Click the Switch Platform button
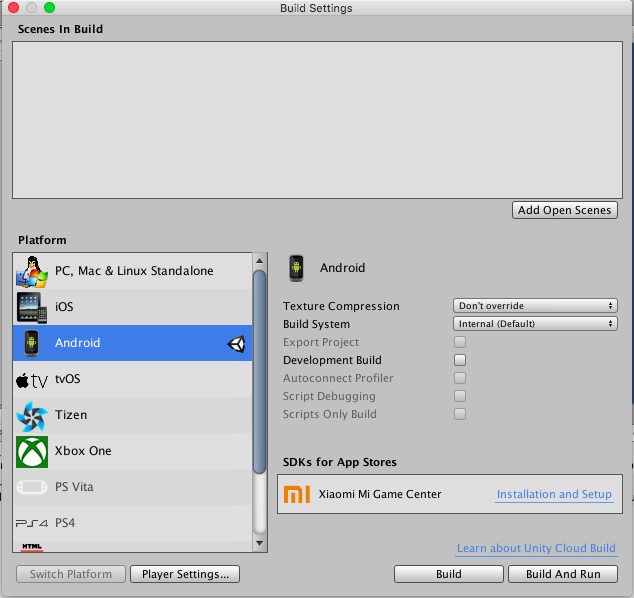This screenshot has width=634, height=598. click(x=71, y=574)
